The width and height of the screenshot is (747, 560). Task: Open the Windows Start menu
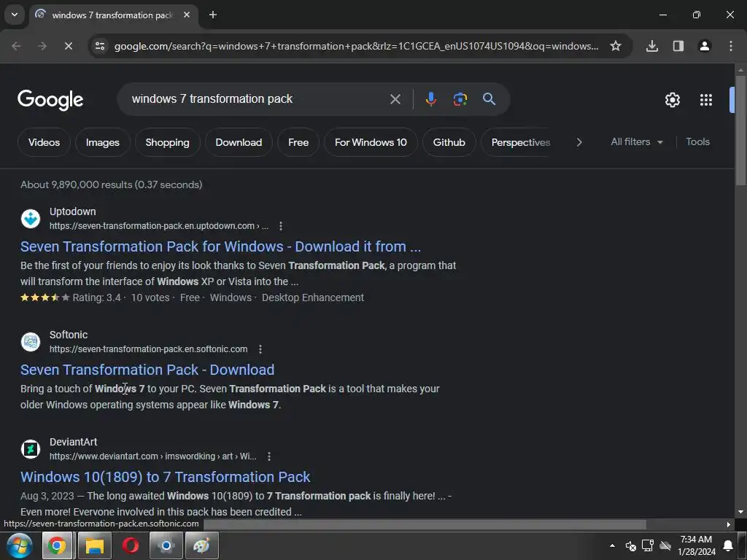(20, 545)
